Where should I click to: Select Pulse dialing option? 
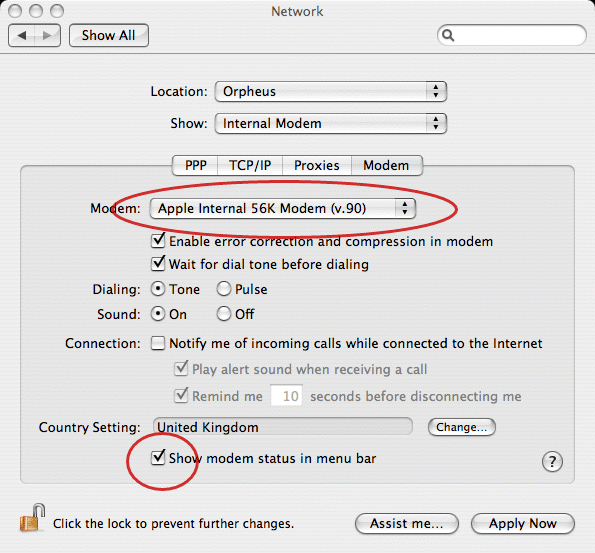click(224, 289)
